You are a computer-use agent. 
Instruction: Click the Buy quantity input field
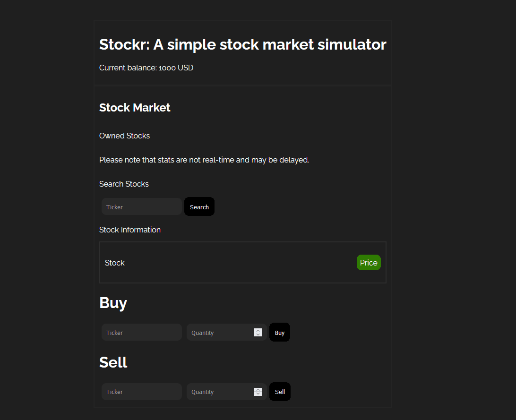220,333
